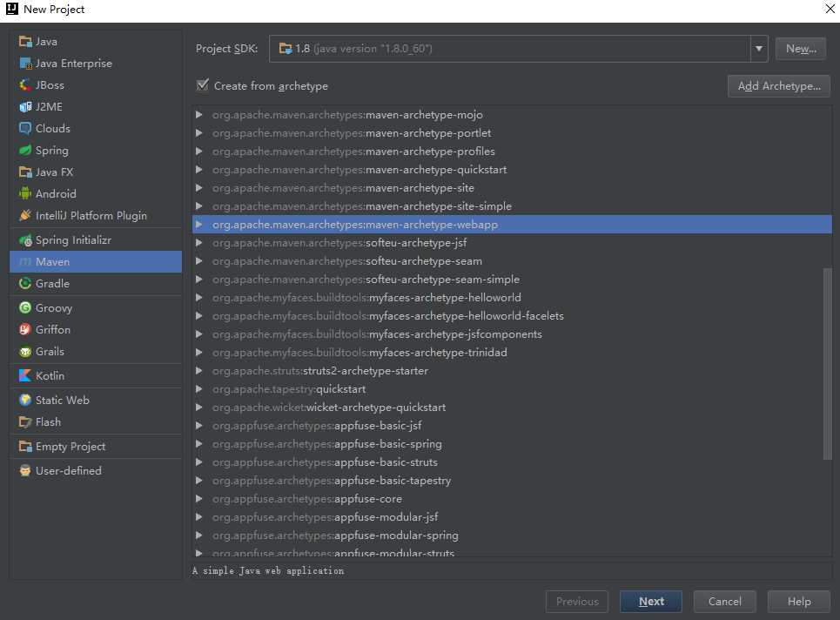Expand appfuse-basic-spring node
This screenshot has width=840, height=620.
[x=198, y=444]
